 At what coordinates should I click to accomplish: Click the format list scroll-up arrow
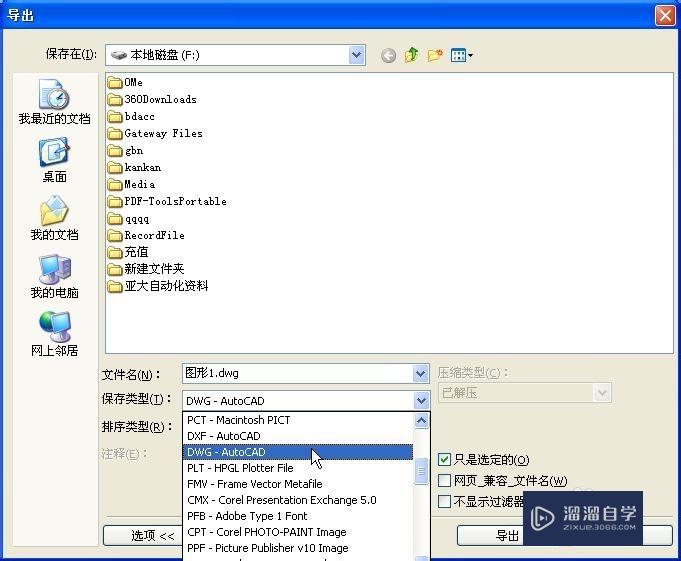tap(421, 420)
